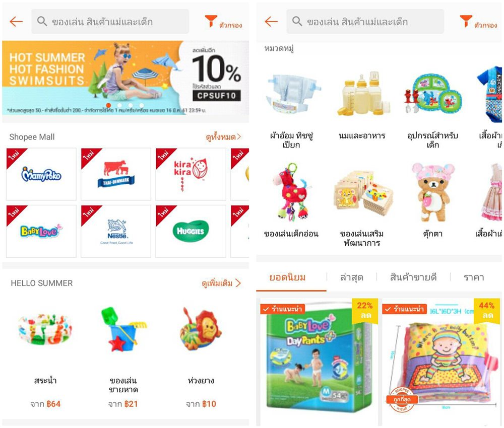Select the first banner carousel dot
The height and width of the screenshot is (428, 504).
(109, 105)
